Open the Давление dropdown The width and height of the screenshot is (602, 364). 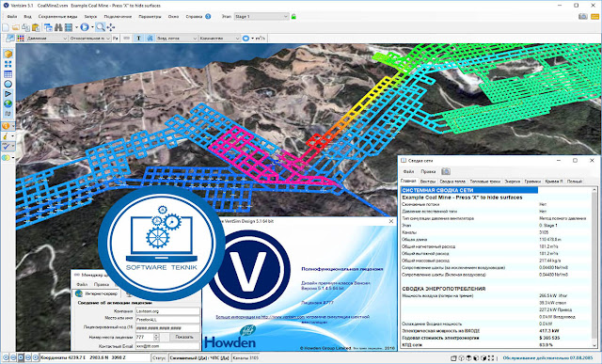pos(46,38)
